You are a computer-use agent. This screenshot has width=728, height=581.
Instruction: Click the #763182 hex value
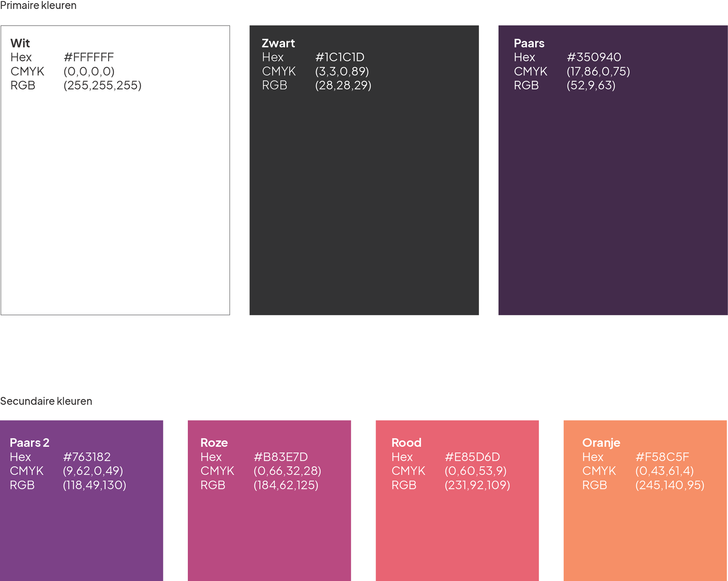87,457
